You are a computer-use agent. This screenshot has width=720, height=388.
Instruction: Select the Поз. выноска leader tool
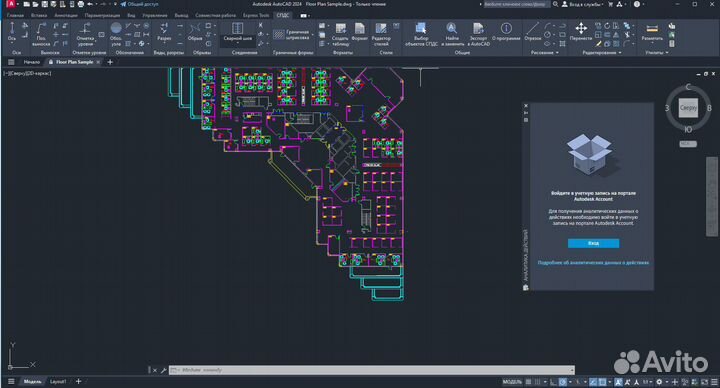pos(41,34)
